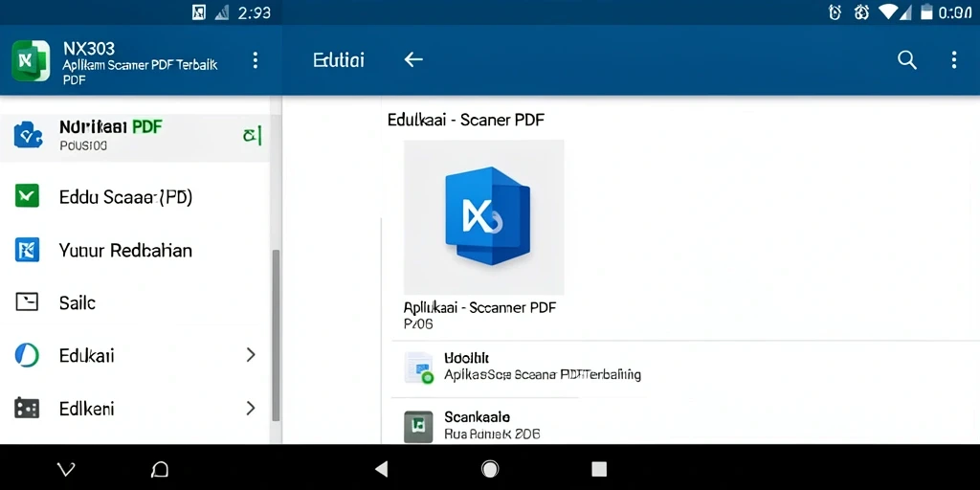Click the green badge beside Ndrikaai PDF
Viewport: 980px width, 490px height.
(253, 134)
